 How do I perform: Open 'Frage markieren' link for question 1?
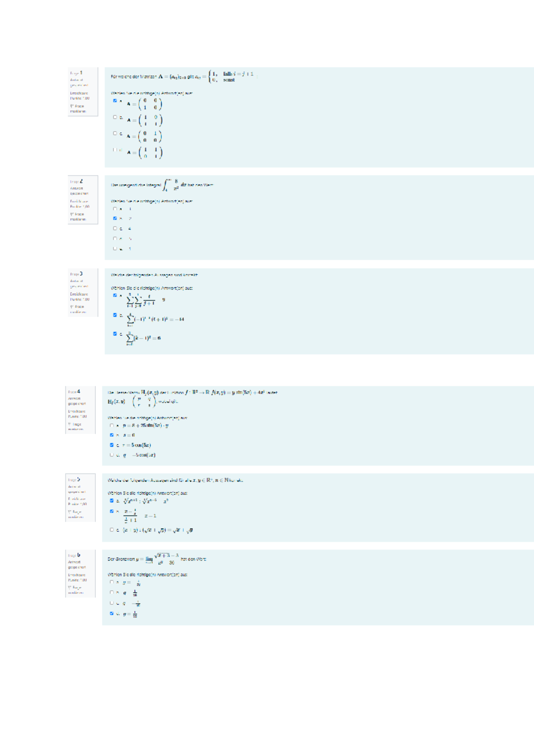pos(78,109)
